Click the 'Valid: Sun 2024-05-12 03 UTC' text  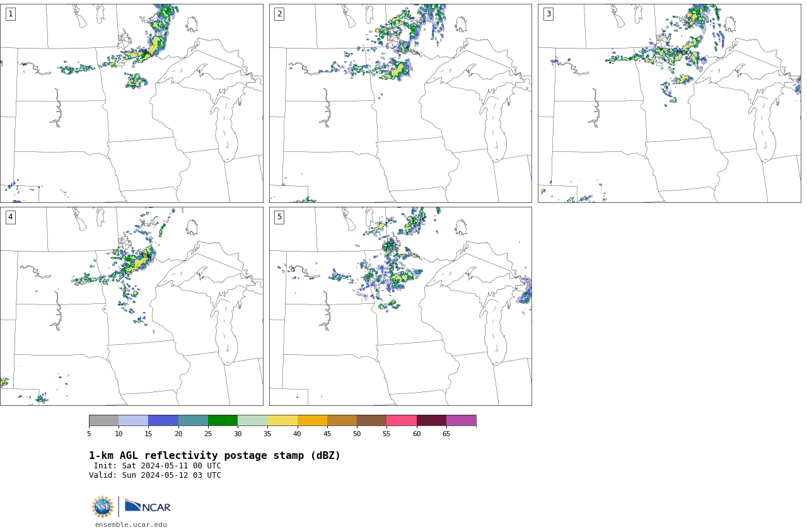coord(155,475)
